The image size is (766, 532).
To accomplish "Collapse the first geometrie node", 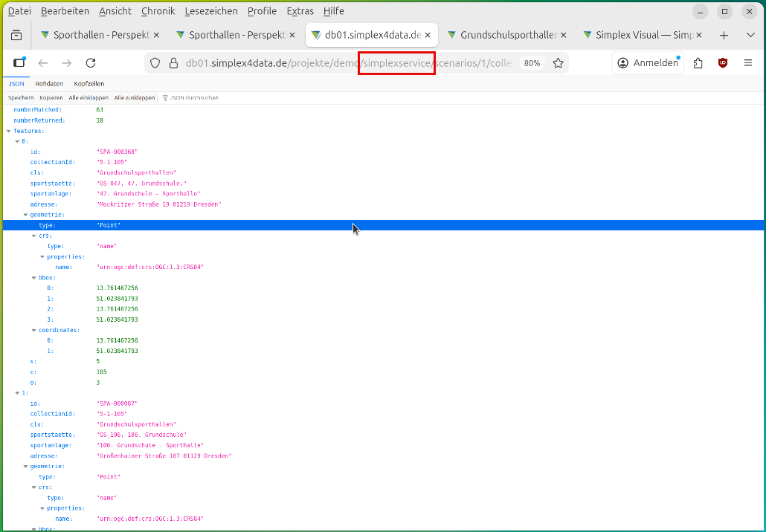I will pos(25,215).
